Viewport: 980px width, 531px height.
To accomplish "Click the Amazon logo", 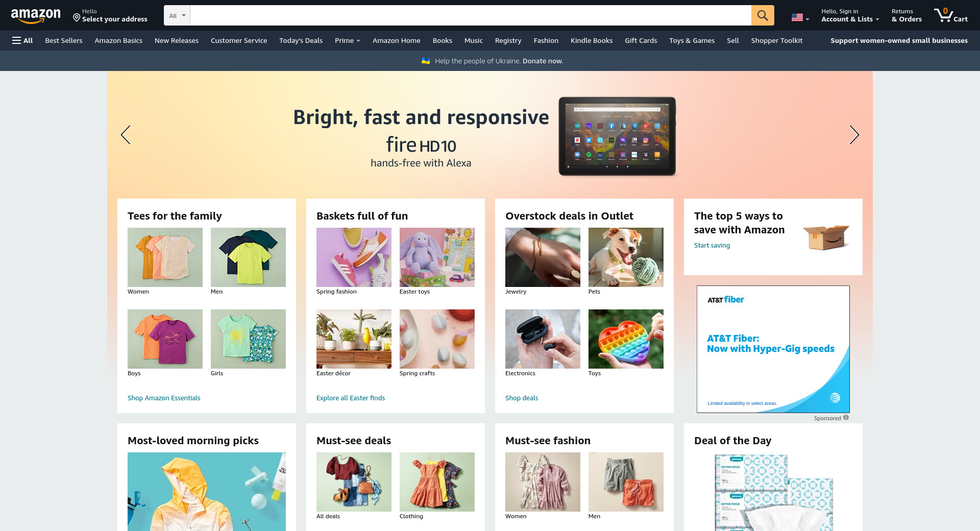I will tap(36, 16).
